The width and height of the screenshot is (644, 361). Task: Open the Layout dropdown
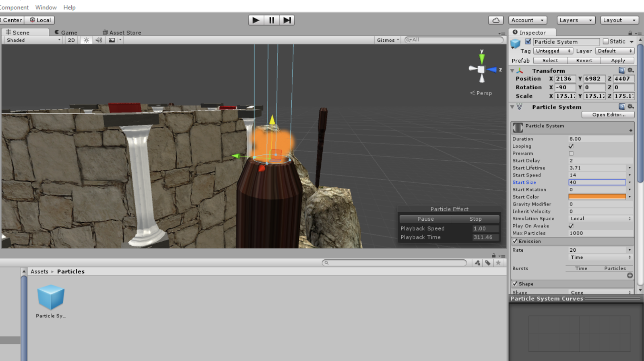tap(619, 20)
